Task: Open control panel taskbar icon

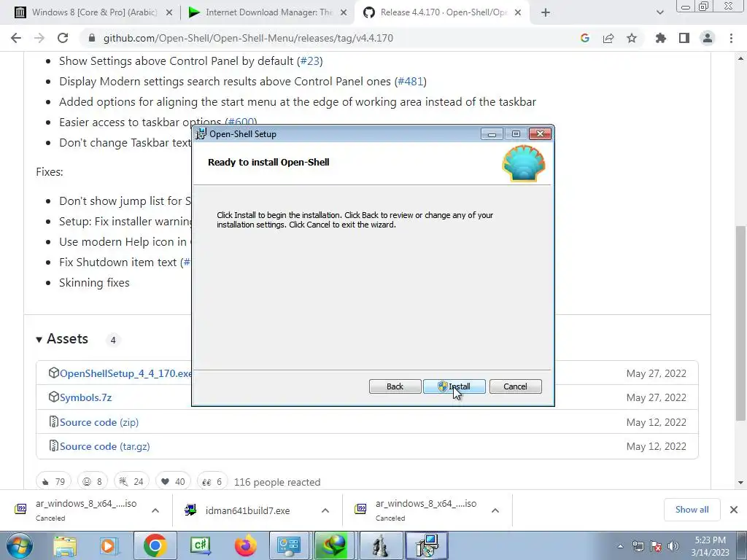Action: tap(289, 546)
